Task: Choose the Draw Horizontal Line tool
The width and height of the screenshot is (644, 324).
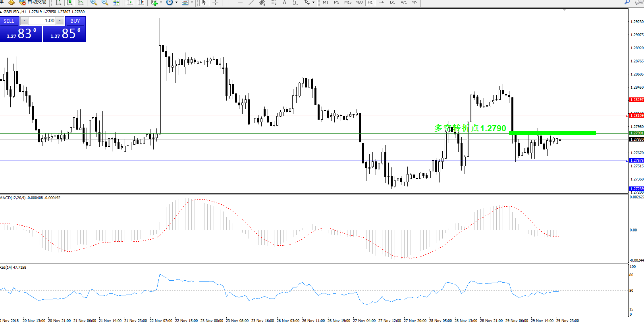Action: [x=240, y=2]
